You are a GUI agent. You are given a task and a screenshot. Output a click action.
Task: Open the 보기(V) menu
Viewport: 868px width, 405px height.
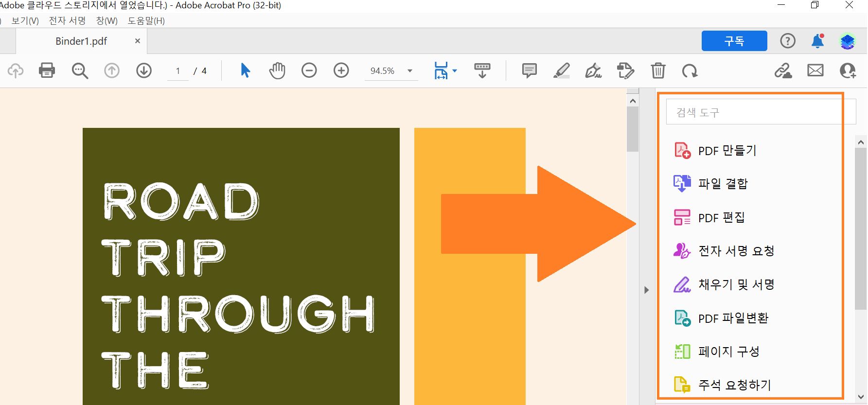tap(25, 21)
